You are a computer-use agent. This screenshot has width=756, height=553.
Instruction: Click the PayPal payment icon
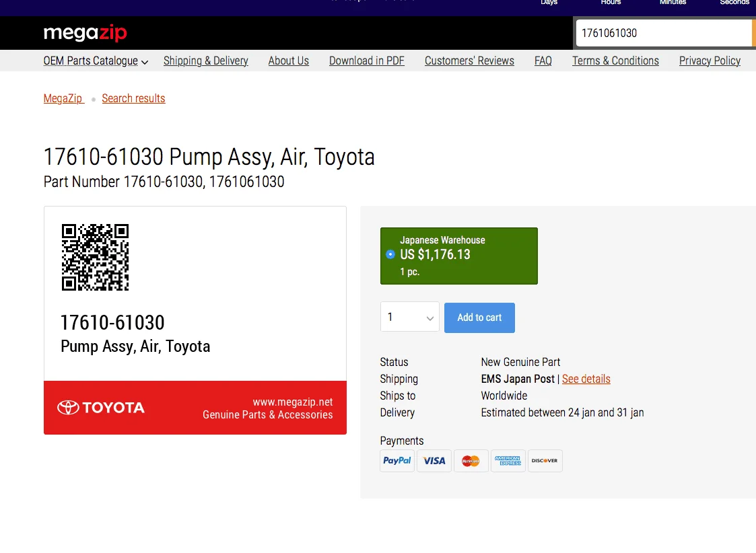397,461
